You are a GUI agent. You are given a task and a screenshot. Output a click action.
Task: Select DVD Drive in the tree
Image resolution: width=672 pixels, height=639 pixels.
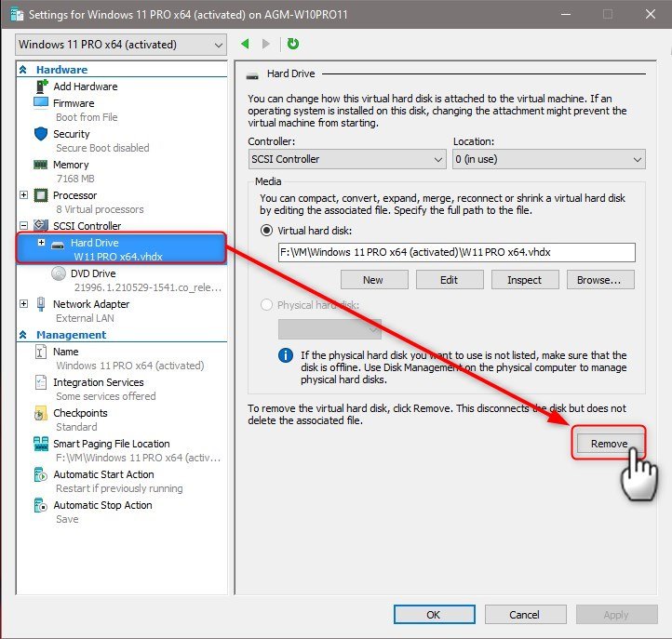[93, 273]
